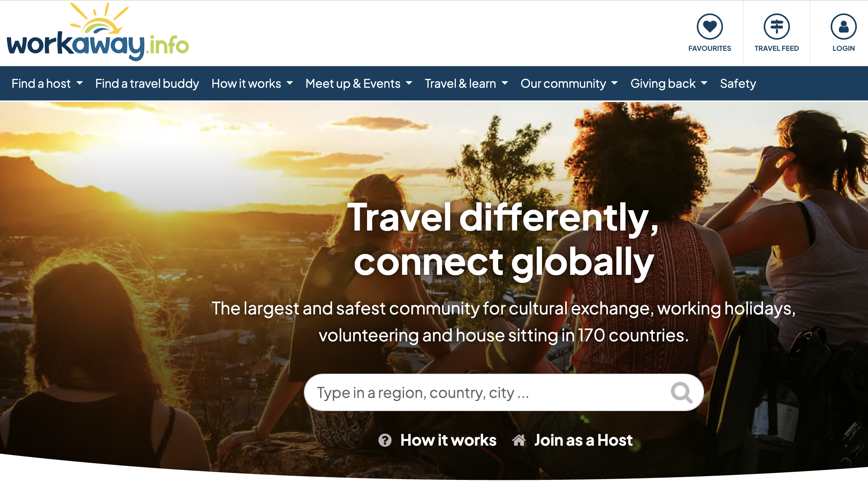Click the house icon beside Join as a Host

(x=519, y=440)
